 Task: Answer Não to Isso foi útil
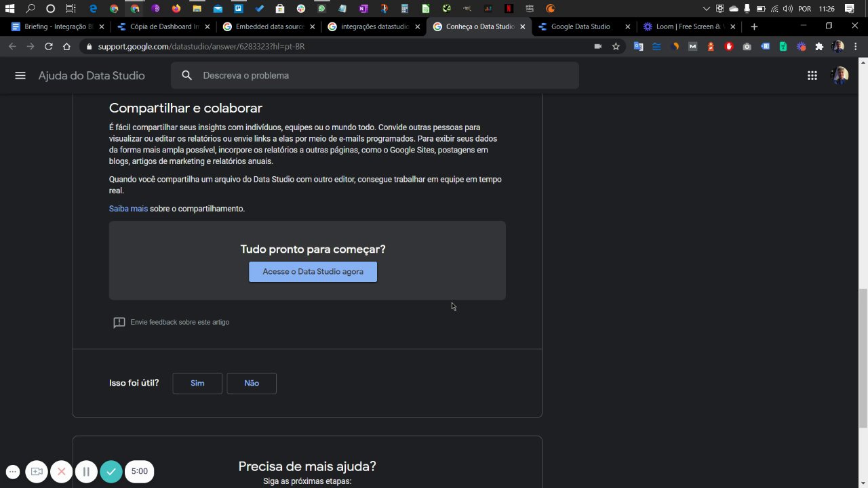pyautogui.click(x=252, y=383)
